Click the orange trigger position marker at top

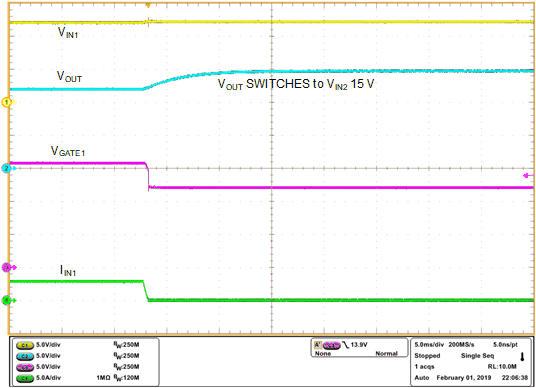[x=148, y=5]
